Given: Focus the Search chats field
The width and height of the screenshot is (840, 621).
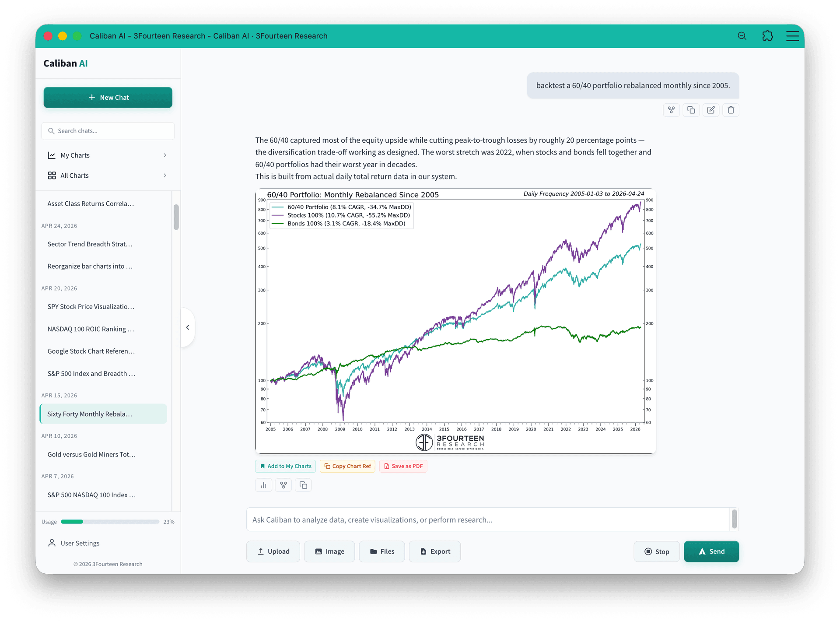Looking at the screenshot, I should click(108, 131).
